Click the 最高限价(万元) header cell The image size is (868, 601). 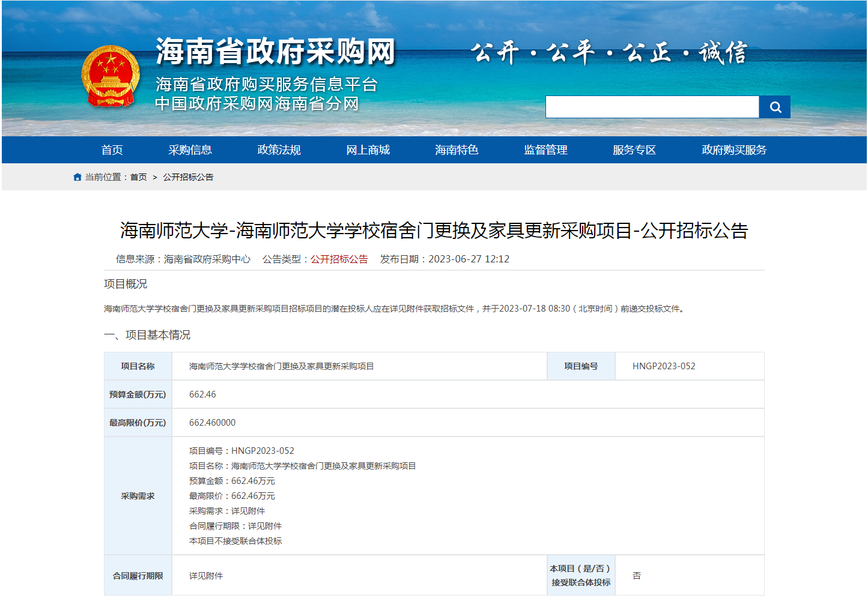[x=138, y=423]
